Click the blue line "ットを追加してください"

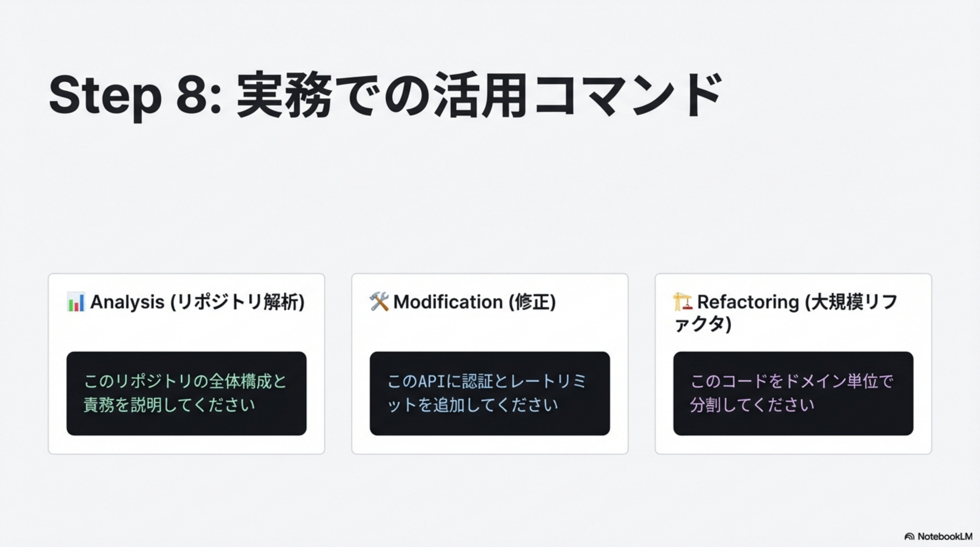473,405
